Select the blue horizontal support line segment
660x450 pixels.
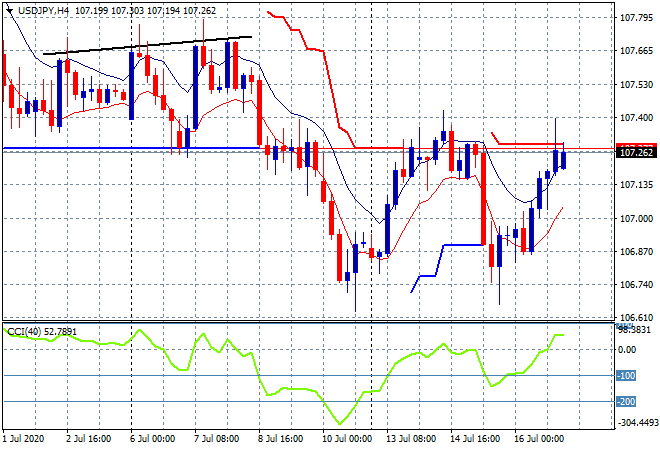[131, 148]
